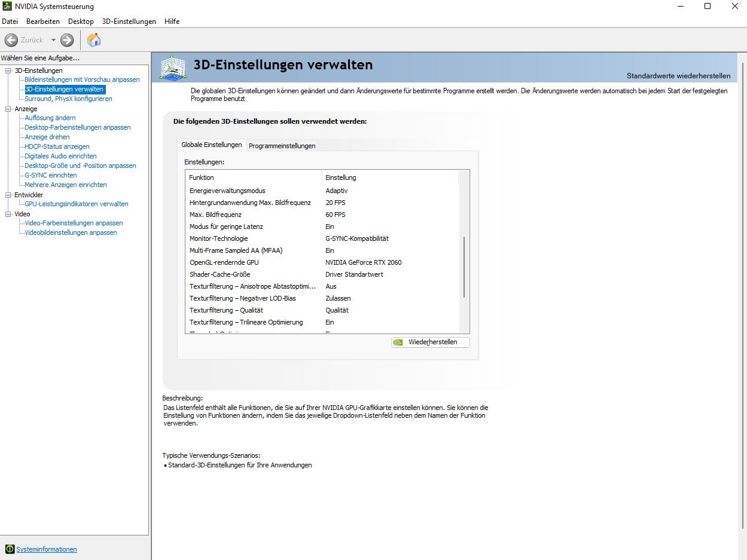Image resolution: width=747 pixels, height=560 pixels.
Task: Select the Monitor-Technologie row
Action: coord(322,238)
